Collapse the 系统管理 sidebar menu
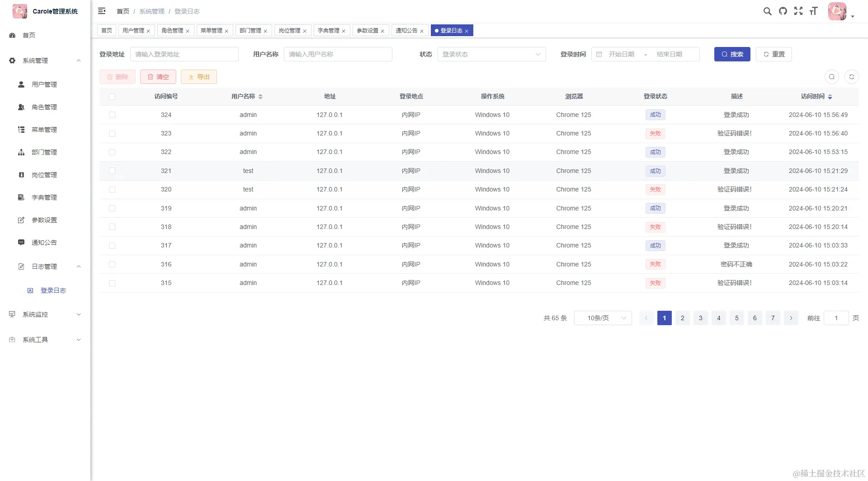This screenshot has height=481, width=868. click(x=45, y=61)
